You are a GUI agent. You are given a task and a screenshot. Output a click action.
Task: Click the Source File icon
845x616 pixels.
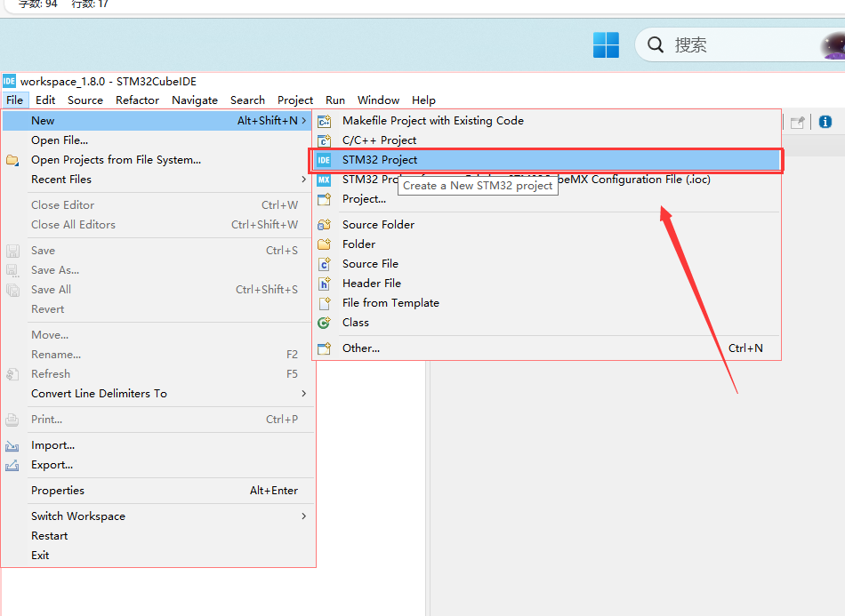pyautogui.click(x=324, y=264)
